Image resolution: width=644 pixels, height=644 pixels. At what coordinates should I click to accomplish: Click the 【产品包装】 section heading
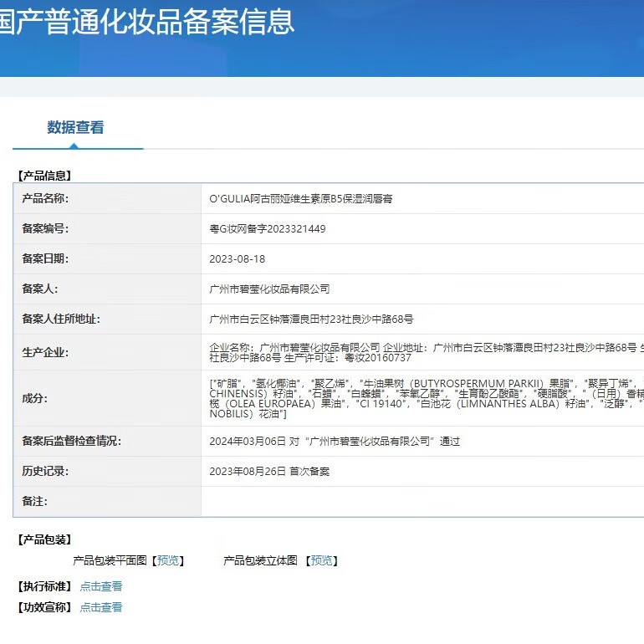pyautogui.click(x=45, y=539)
